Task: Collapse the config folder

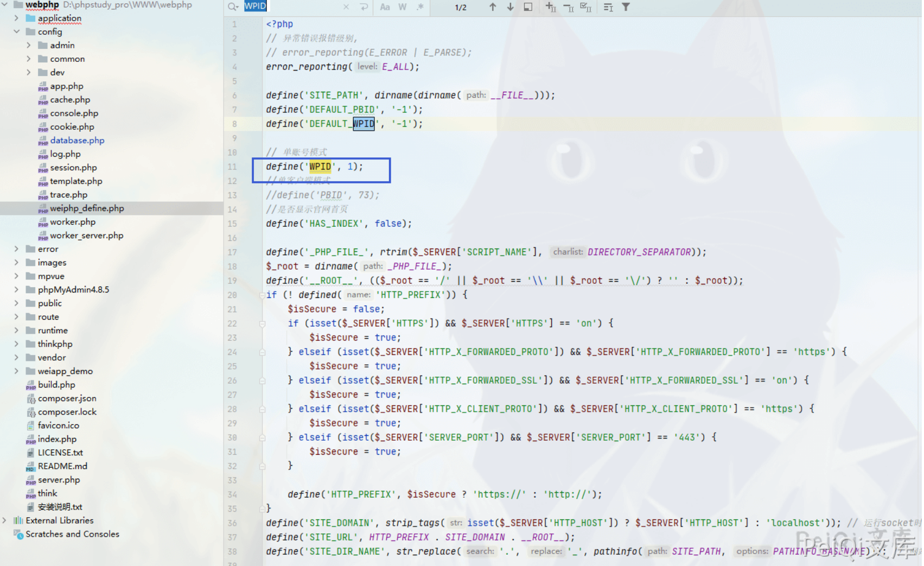Action: 17,31
